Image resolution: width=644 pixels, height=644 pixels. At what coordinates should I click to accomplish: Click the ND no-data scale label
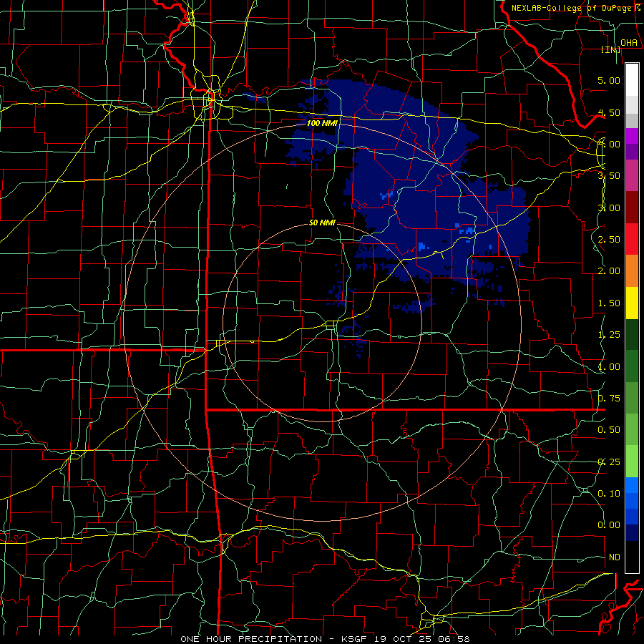(x=615, y=557)
